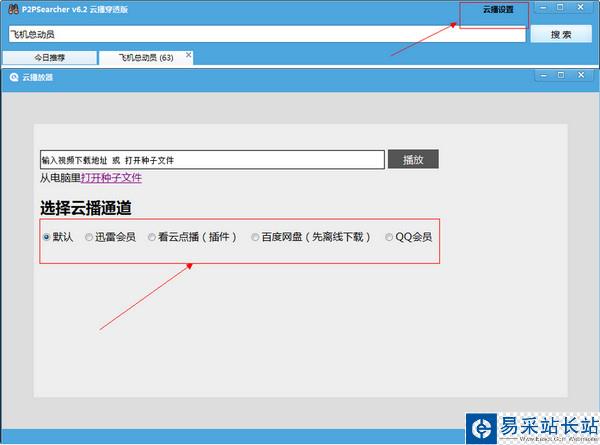The width and height of the screenshot is (600, 445).
Task: Select the 默认 channel radio button
Action: click(x=46, y=237)
